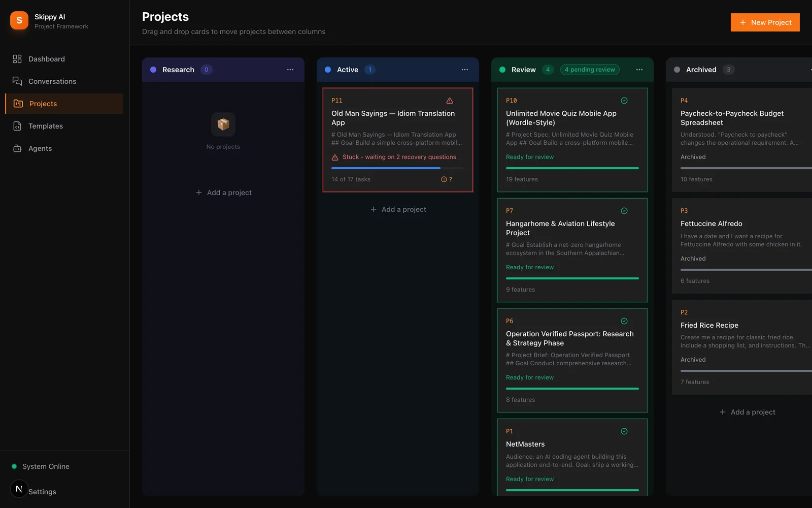This screenshot has height=508, width=812.
Task: Click the 4 pending review badge
Action: 590,70
